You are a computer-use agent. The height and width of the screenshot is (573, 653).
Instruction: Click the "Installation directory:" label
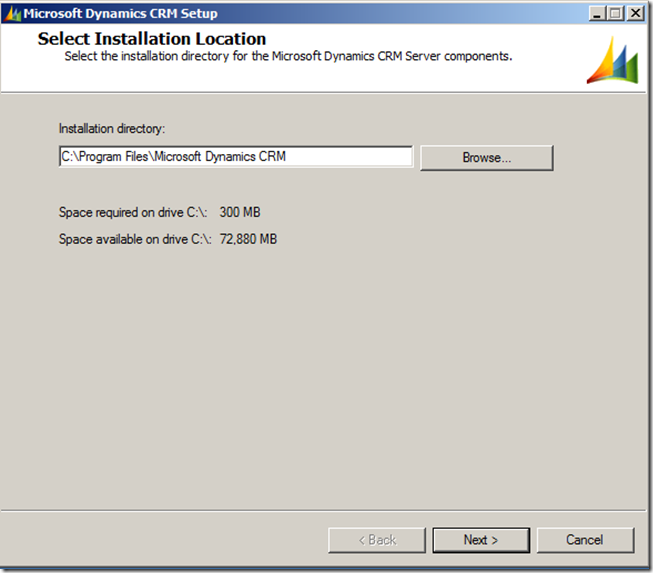tap(112, 129)
